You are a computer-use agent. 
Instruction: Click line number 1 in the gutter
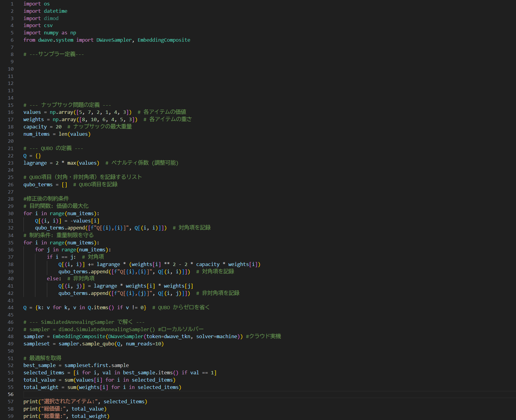[x=12, y=4]
